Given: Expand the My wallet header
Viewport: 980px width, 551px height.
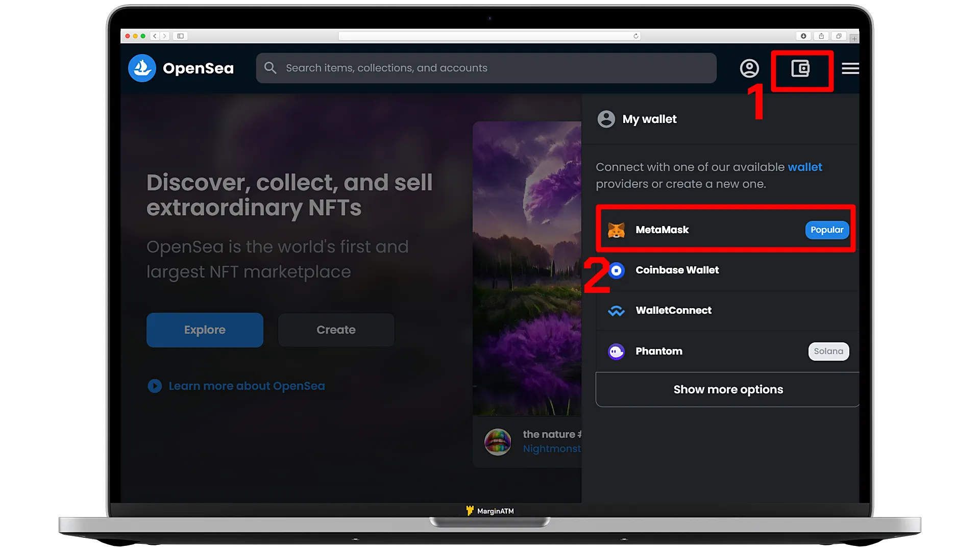Looking at the screenshot, I should pyautogui.click(x=720, y=119).
